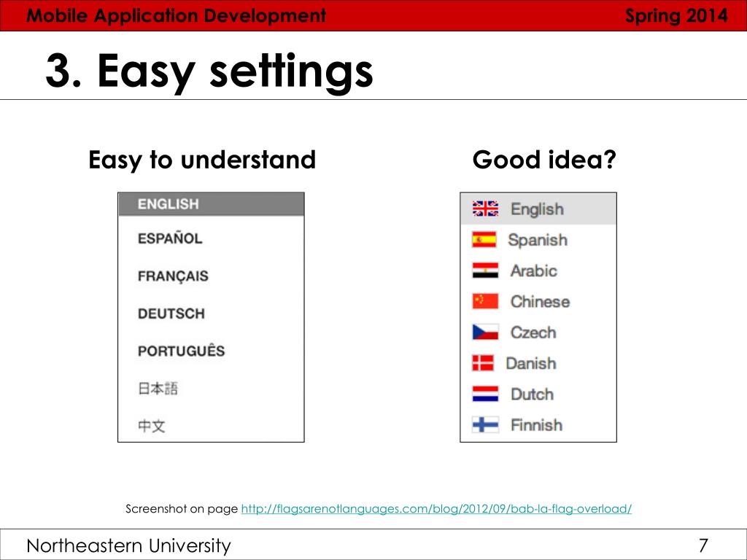Select English label in the flag list
Viewport: 747px width, 560px height.
click(537, 209)
